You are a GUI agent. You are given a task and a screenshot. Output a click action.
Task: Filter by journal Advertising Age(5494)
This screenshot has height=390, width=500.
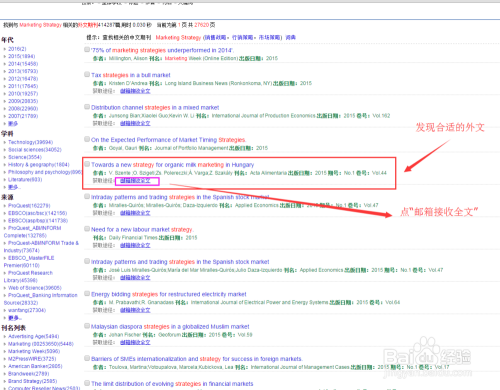(34, 336)
